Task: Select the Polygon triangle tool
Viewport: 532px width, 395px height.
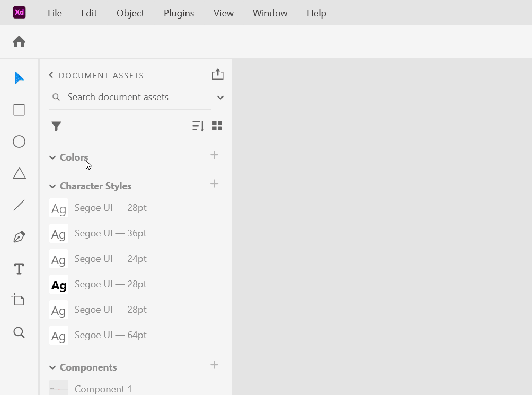Action: pos(19,173)
